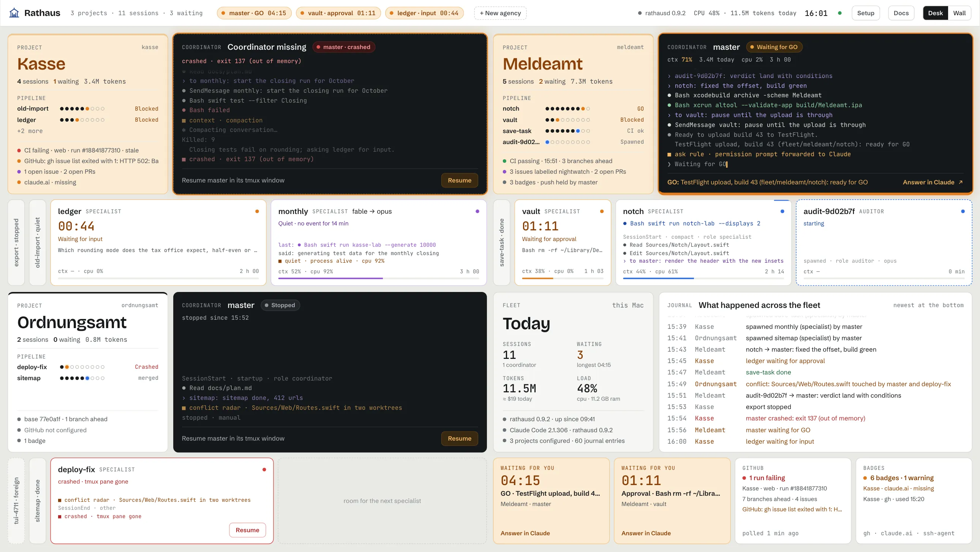Click the room for the next specialist slot

[382, 501]
